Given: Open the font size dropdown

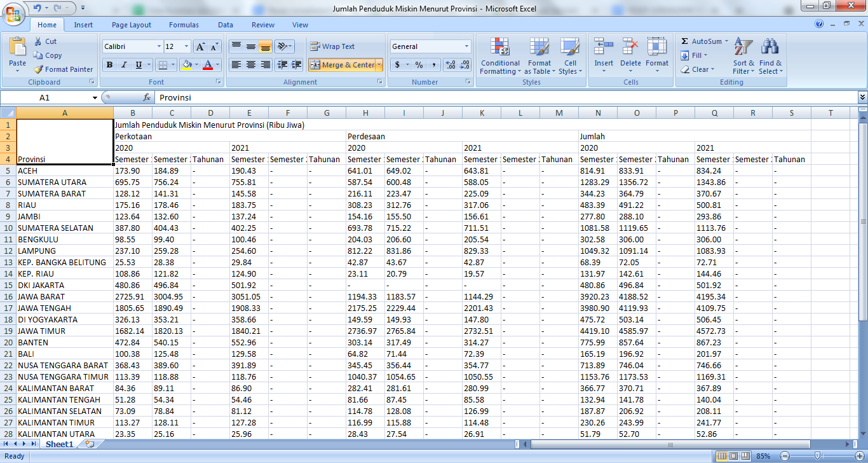Looking at the screenshot, I should [x=186, y=46].
